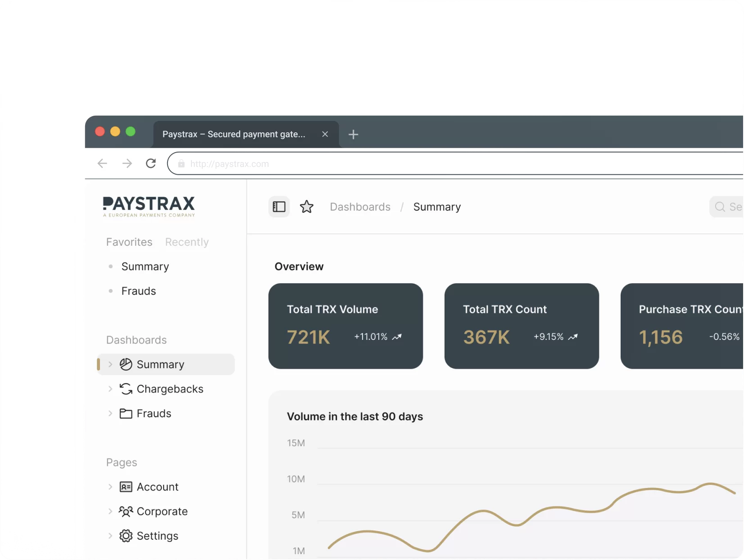Open the Total TRX Volume card
Viewport: 744px width, 560px height.
(345, 326)
